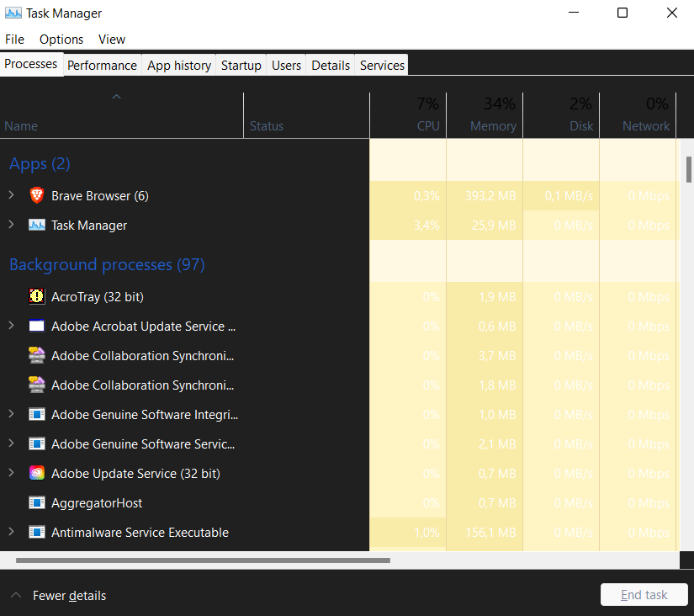Expand Adobe Genuine Software Service row

click(12, 443)
